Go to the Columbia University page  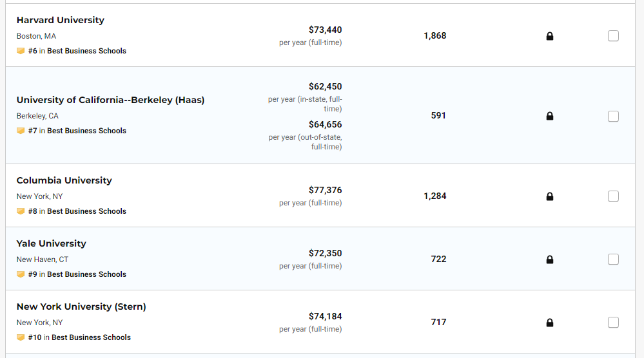pos(64,180)
